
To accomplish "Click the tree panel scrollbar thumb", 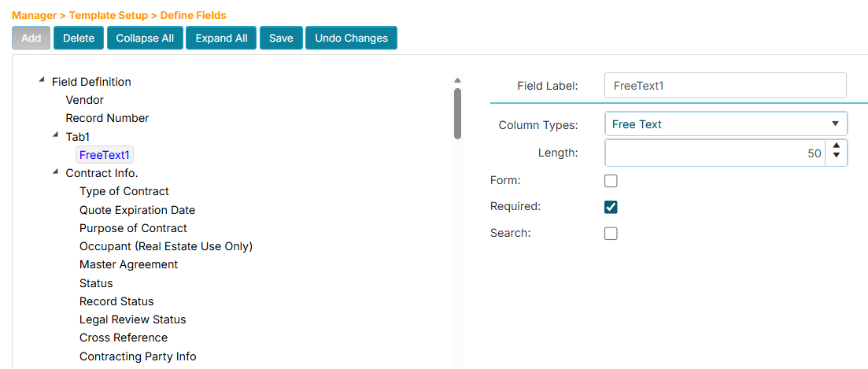I will click(457, 113).
